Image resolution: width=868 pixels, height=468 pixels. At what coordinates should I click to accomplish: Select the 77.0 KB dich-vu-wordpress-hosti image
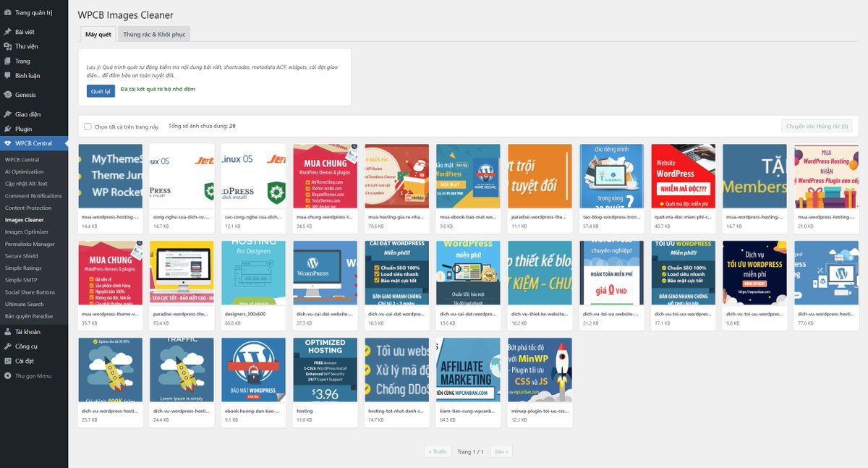[826, 273]
